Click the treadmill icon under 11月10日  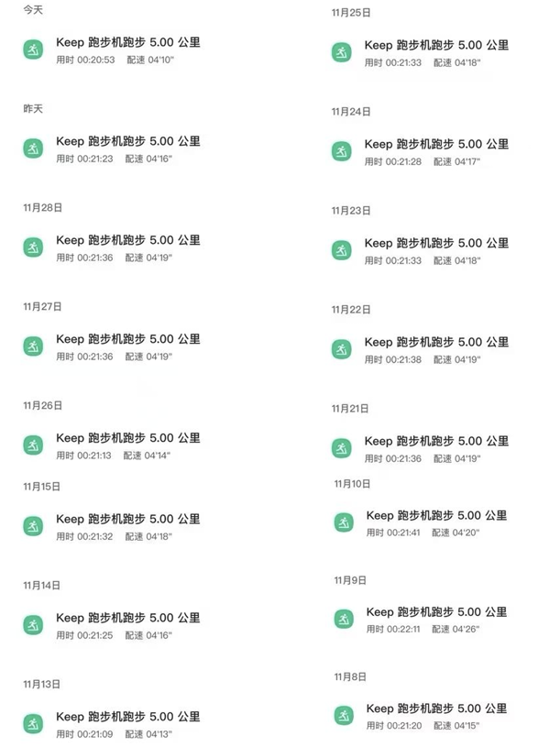[344, 522]
